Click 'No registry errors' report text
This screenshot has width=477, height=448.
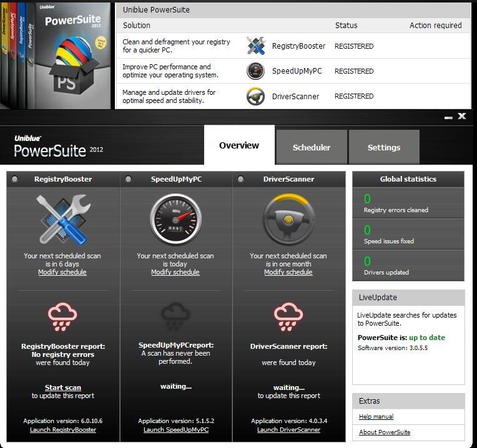click(63, 354)
